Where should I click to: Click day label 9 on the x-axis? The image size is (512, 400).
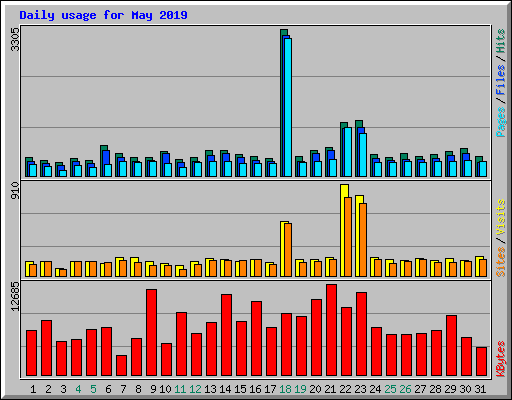pyautogui.click(x=153, y=389)
